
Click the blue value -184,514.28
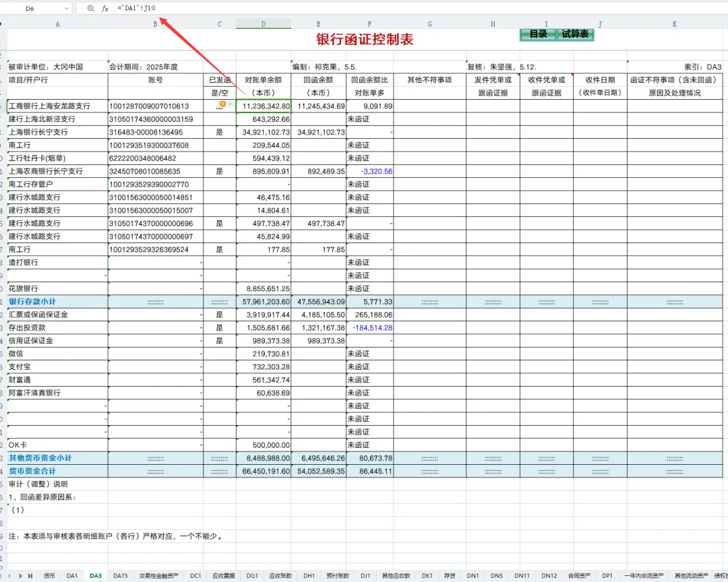(x=369, y=327)
